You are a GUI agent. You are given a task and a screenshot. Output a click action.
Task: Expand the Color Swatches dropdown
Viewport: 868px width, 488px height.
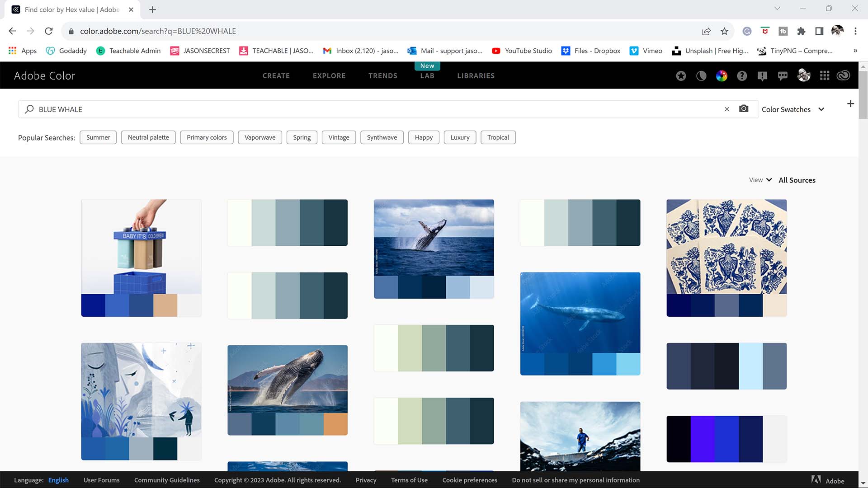[x=793, y=109]
